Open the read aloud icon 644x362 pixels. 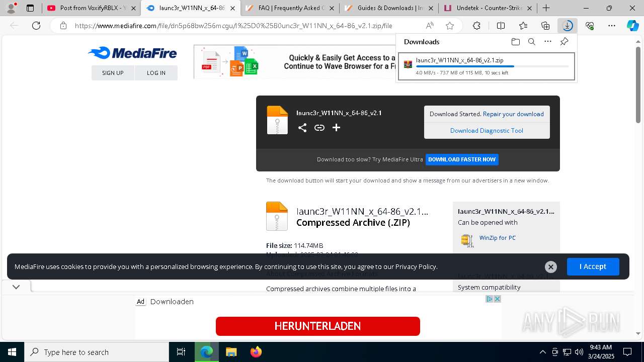(430, 26)
